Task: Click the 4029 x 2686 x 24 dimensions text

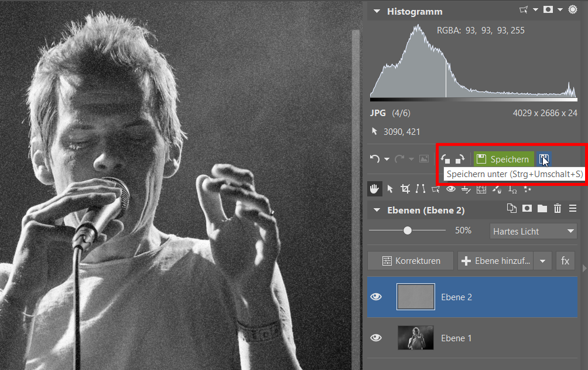Action: [x=545, y=113]
